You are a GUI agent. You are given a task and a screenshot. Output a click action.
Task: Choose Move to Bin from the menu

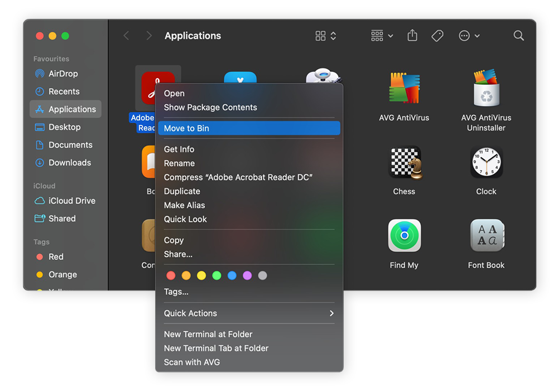pyautogui.click(x=184, y=128)
